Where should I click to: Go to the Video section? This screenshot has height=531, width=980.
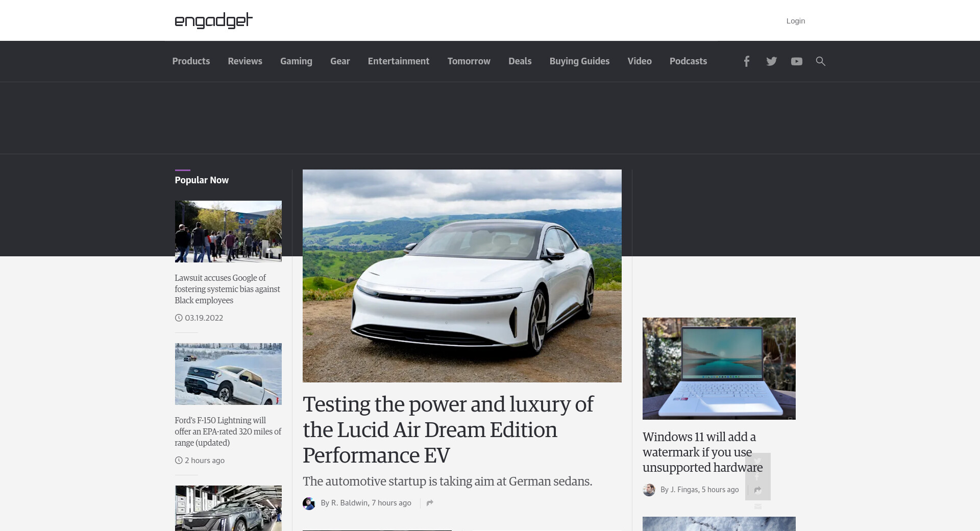pyautogui.click(x=640, y=61)
